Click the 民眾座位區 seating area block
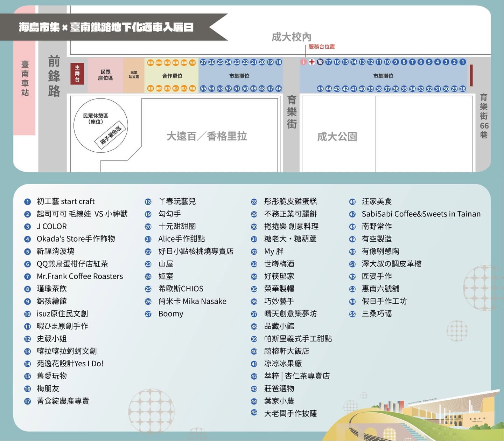Image resolution: width=504 pixels, height=441 pixels. (105, 75)
